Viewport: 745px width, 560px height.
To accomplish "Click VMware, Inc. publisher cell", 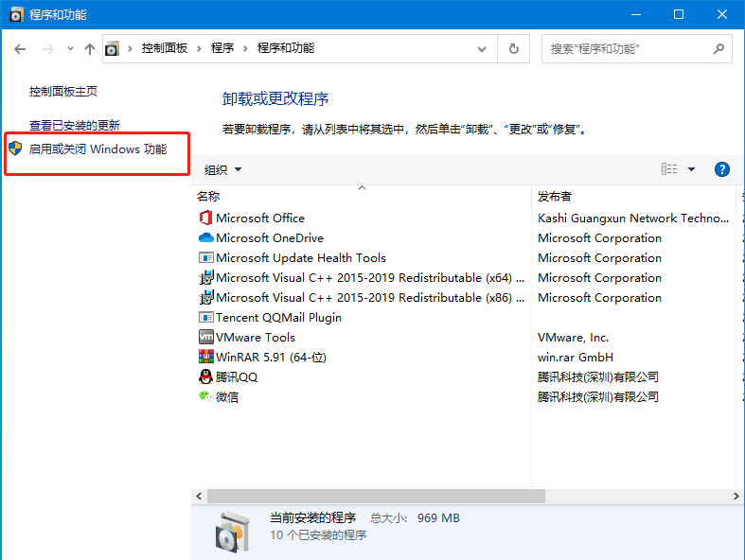I will point(573,338).
